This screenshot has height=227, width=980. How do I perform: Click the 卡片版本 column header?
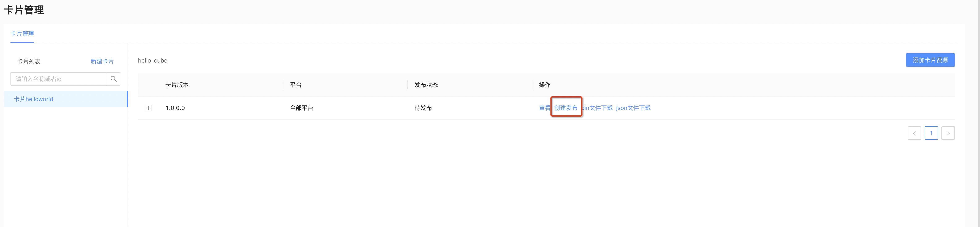(177, 85)
